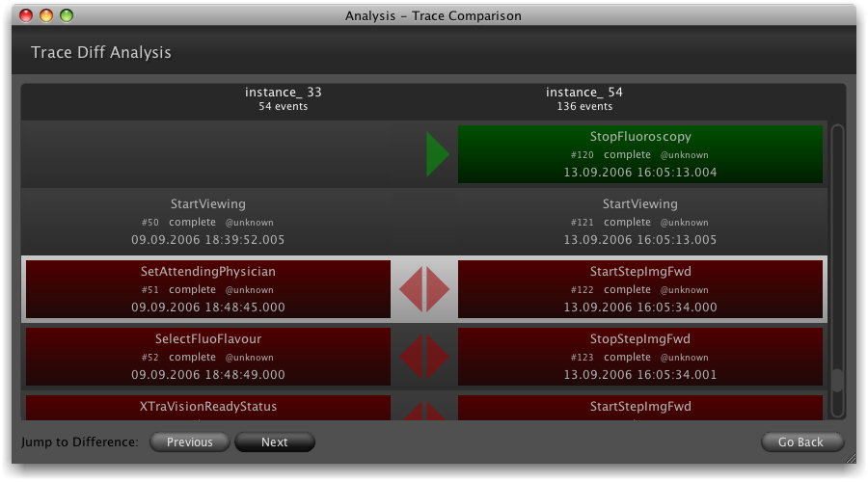The height and width of the screenshot is (482, 868).
Task: Select StartStepImgFwd event #122
Action: click(639, 289)
